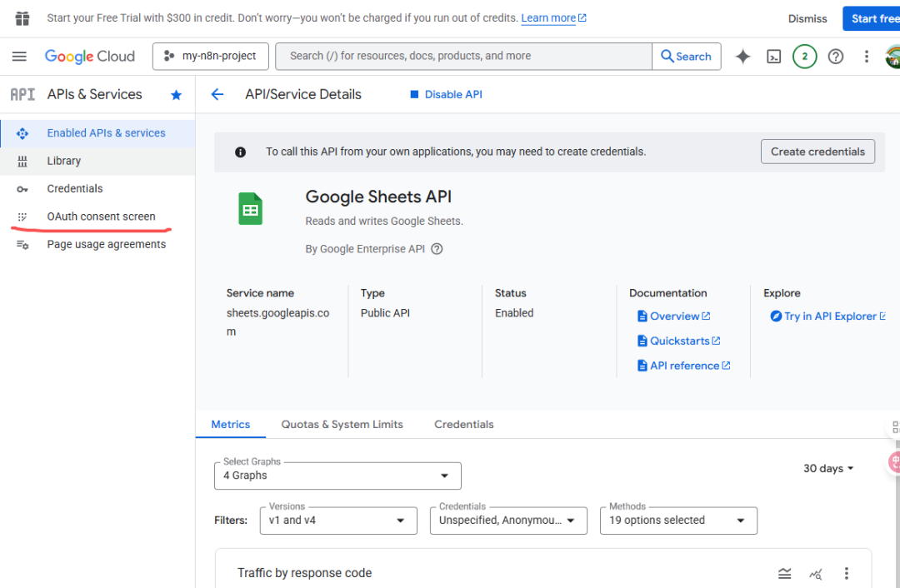The width and height of the screenshot is (900, 588).
Task: Open OAuth consent screen in sidebar
Action: (x=101, y=217)
